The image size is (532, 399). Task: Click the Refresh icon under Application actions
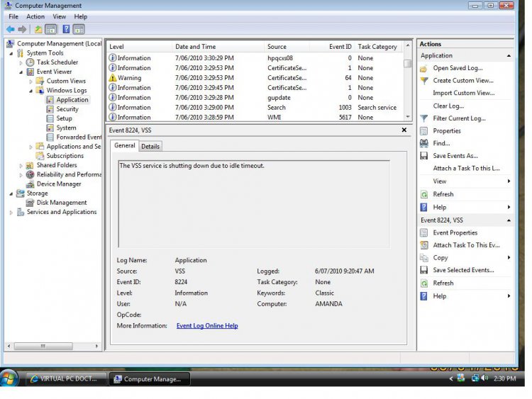[423, 195]
